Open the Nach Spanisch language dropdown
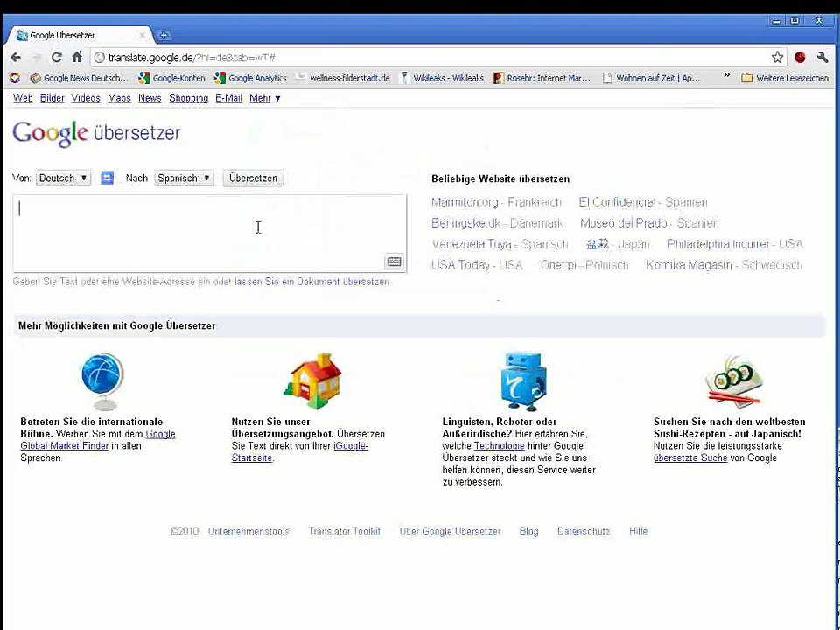 pos(184,178)
